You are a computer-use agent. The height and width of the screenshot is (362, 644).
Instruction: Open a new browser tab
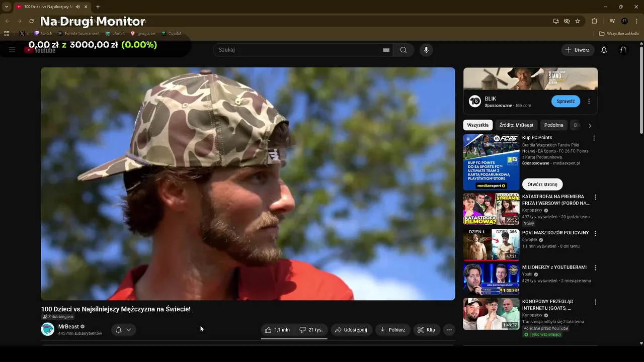pos(98,7)
